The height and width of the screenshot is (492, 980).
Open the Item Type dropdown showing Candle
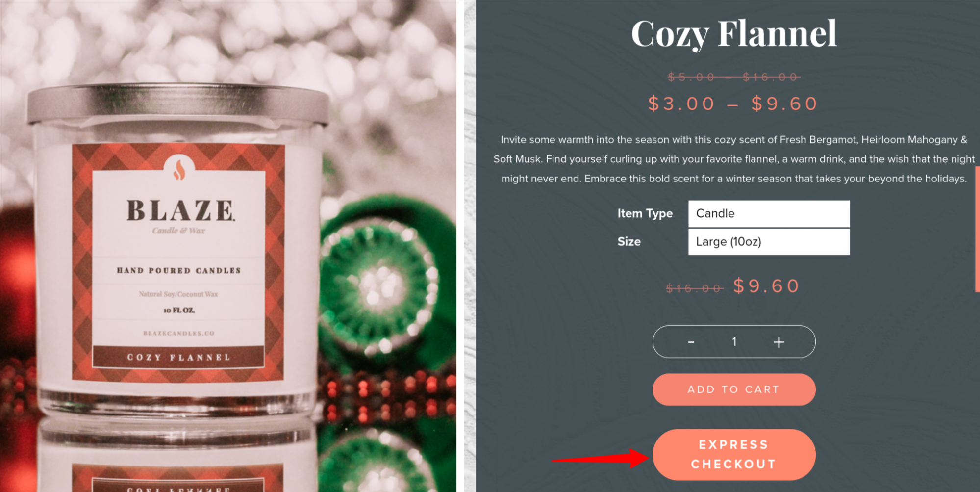coord(769,213)
